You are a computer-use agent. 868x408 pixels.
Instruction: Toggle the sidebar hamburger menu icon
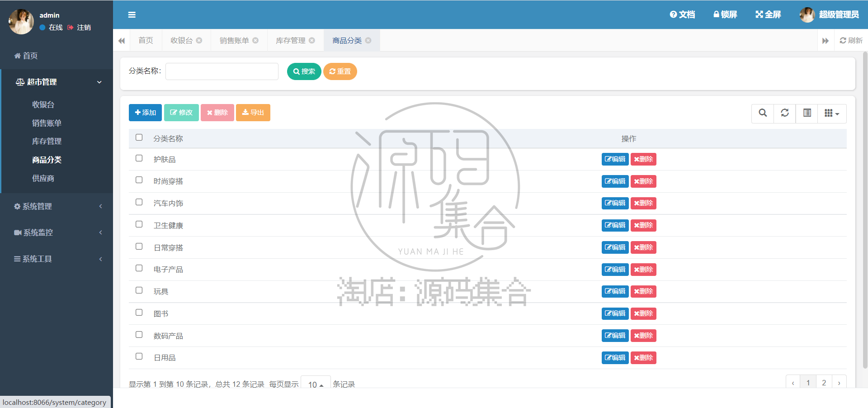(132, 14)
